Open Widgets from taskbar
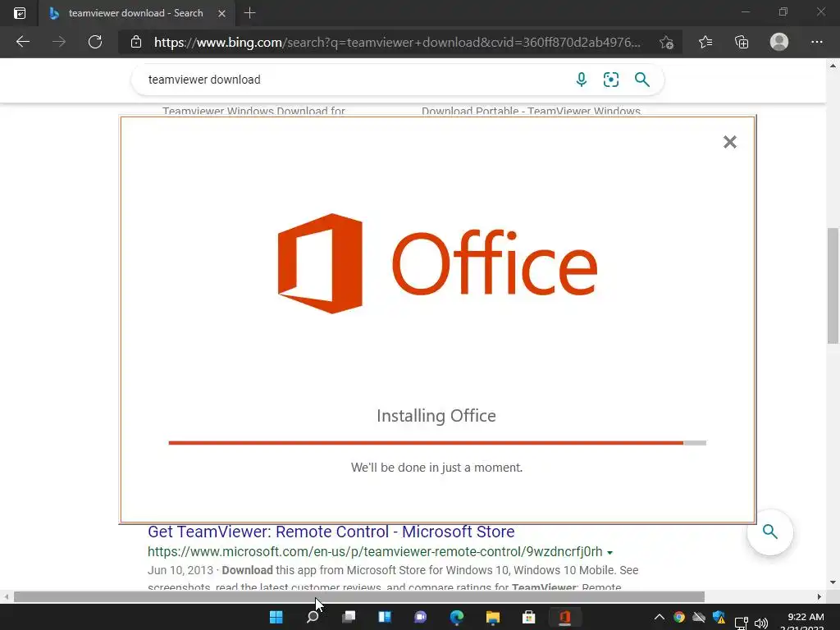This screenshot has width=840, height=630. [385, 617]
